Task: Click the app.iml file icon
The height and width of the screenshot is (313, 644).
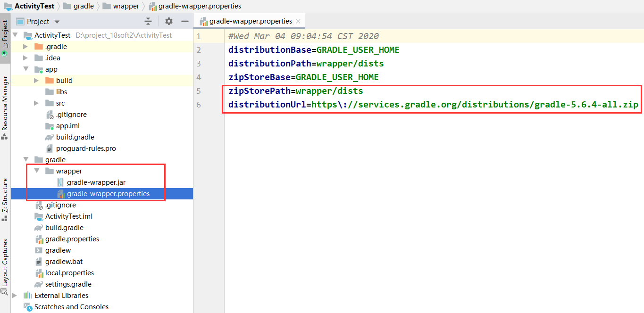Action: point(50,126)
